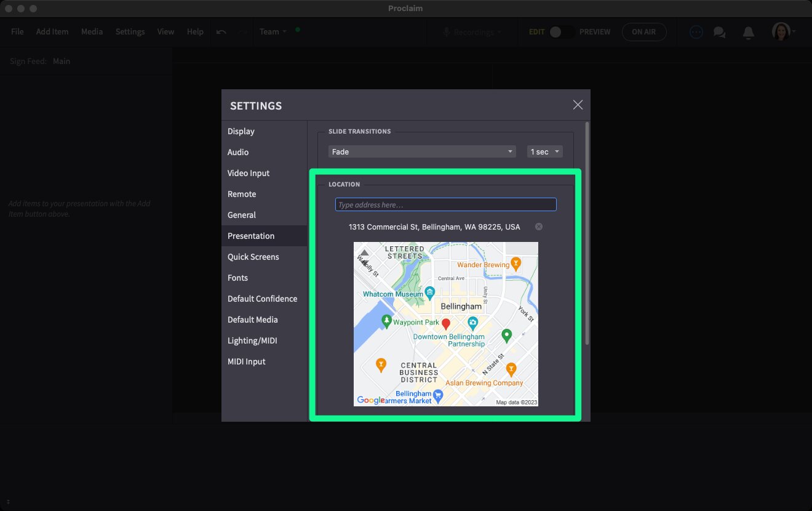Click the ON AIR button
812x511 pixels.
click(644, 32)
